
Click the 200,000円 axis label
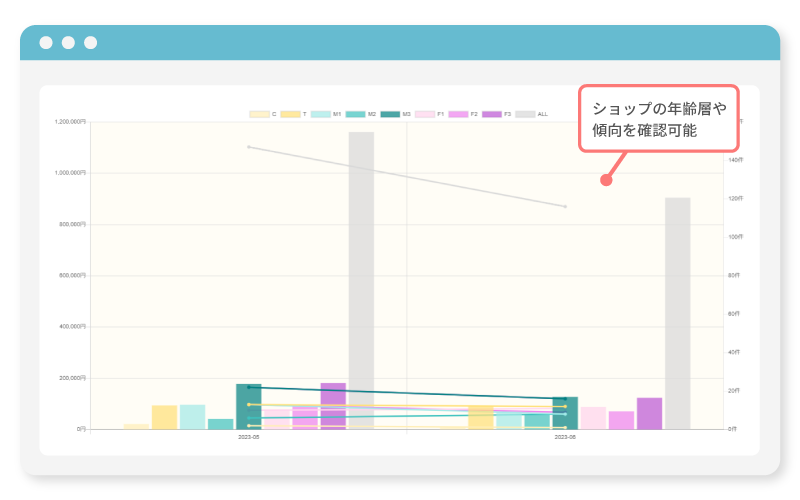72,378
